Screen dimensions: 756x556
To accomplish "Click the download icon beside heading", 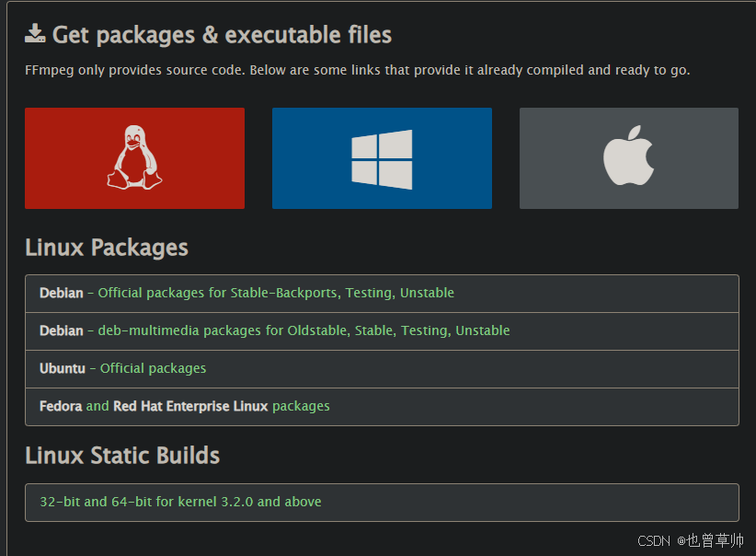I will pos(35,33).
